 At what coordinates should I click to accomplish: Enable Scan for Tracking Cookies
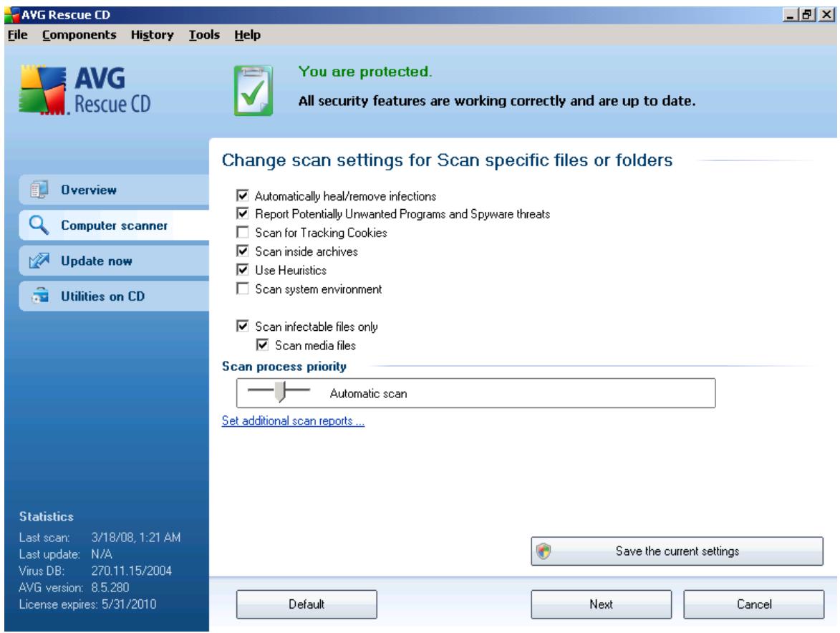pyautogui.click(x=243, y=233)
